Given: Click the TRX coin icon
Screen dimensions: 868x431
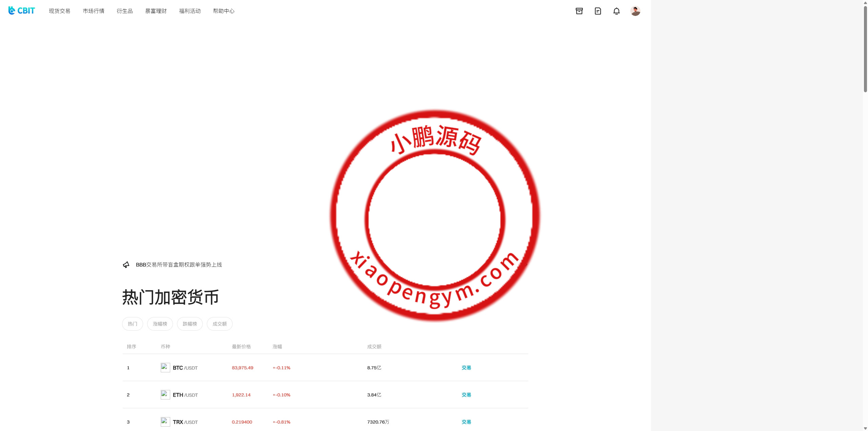Looking at the screenshot, I should coord(165,422).
